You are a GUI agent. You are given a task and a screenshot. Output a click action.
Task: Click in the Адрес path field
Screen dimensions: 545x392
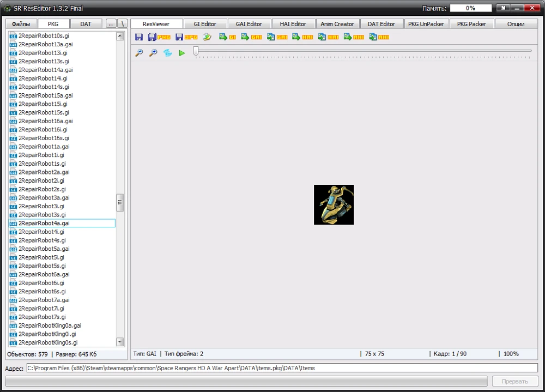pos(282,368)
